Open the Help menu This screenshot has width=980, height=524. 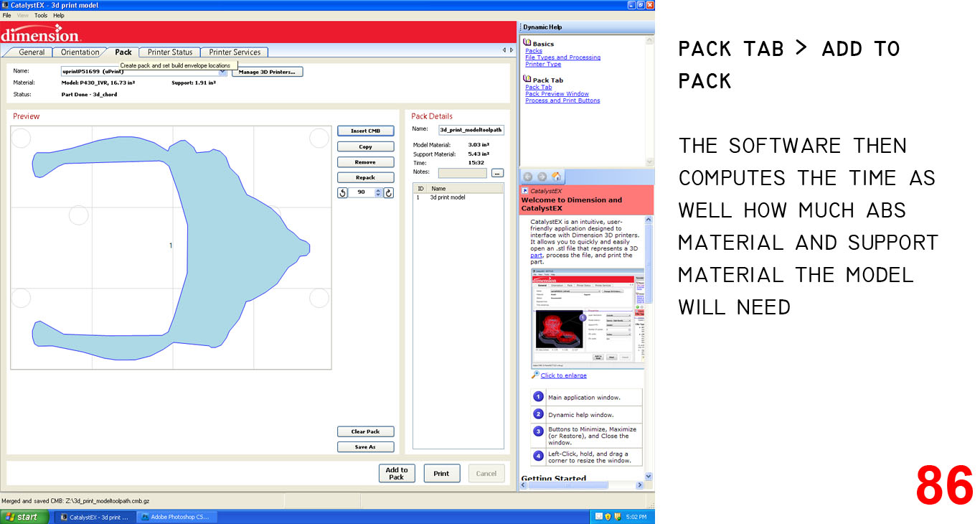click(59, 15)
